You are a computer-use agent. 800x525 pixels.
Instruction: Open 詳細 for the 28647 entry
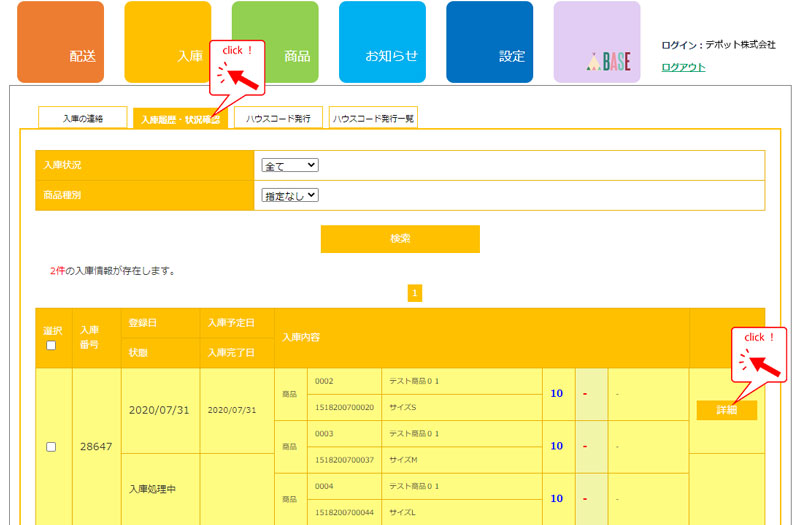[x=726, y=410]
